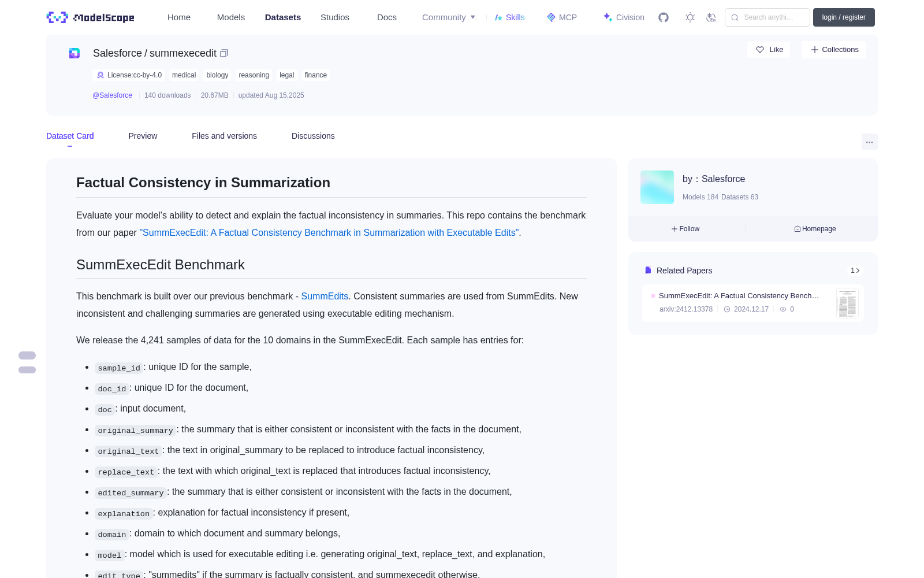Toggle light/dark theme sun icon
Viewport: 924px width, 578px height.
(690, 17)
